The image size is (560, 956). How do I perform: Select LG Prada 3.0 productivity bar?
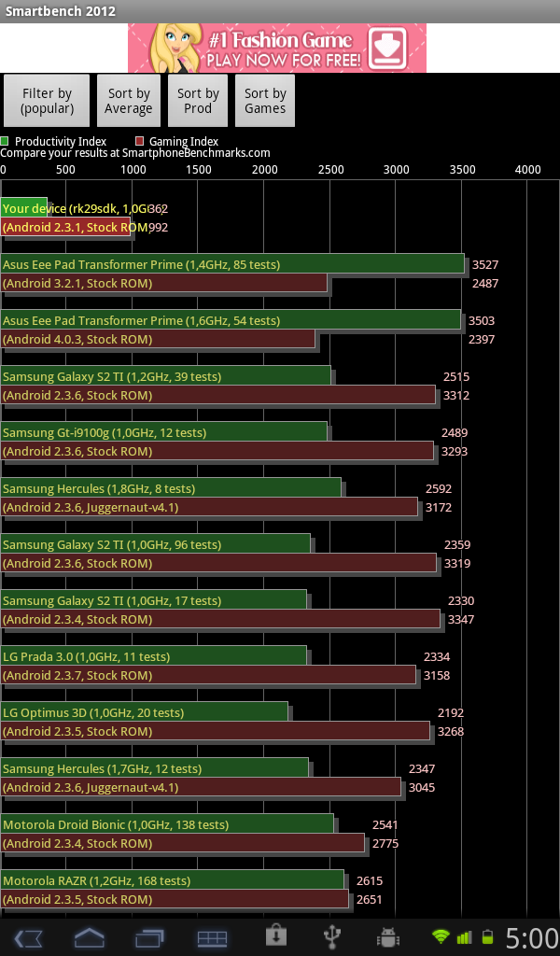(x=154, y=656)
